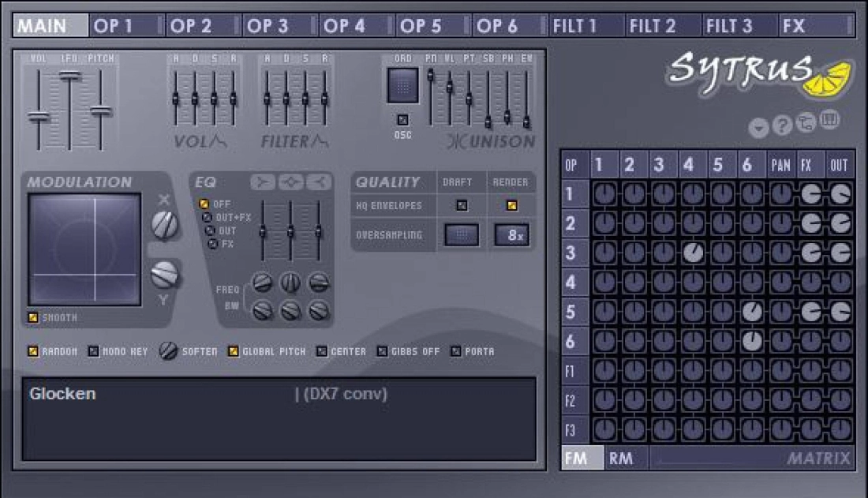The image size is (868, 498).
Task: Click the Volume envelope A slider
Action: pos(175,99)
